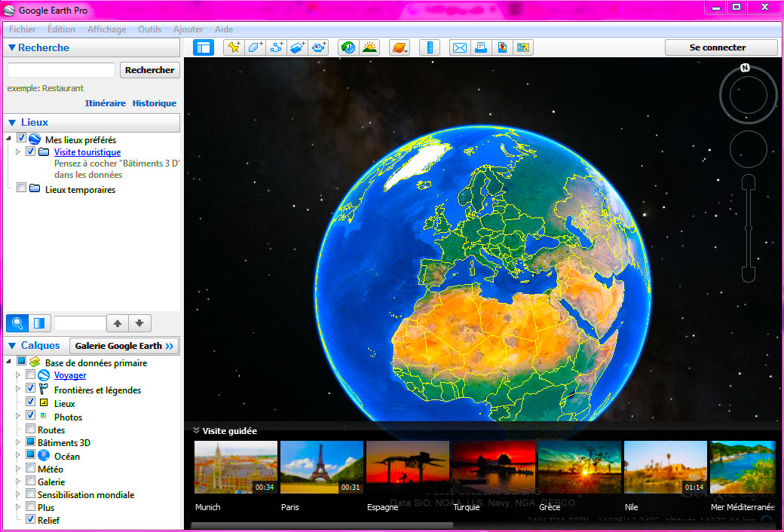The image size is (784, 532).
Task: Open the Itinéraire link
Action: point(105,103)
